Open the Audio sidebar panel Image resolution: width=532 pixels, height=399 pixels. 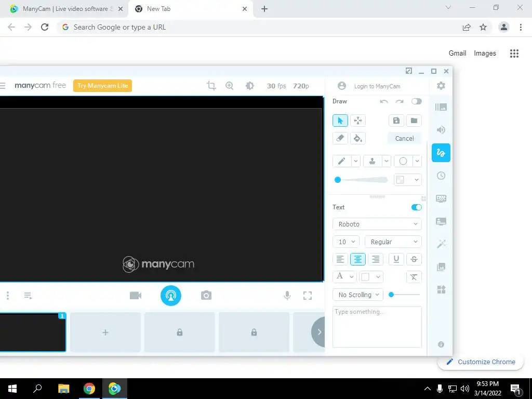441,130
